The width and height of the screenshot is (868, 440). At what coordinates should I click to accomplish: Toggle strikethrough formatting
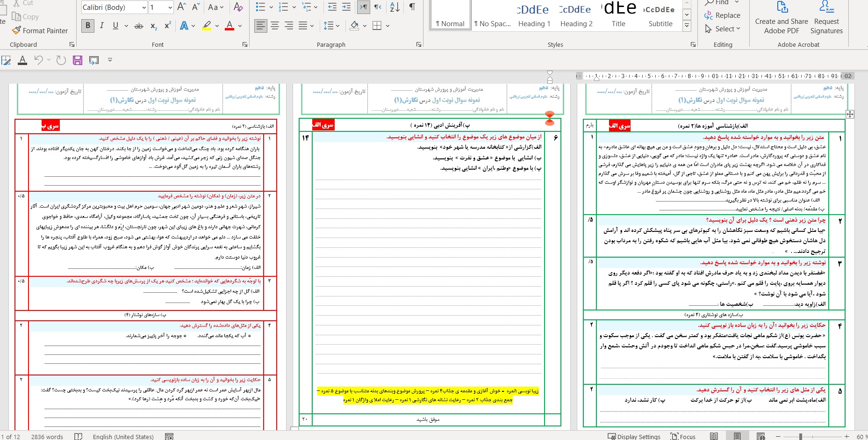click(139, 26)
